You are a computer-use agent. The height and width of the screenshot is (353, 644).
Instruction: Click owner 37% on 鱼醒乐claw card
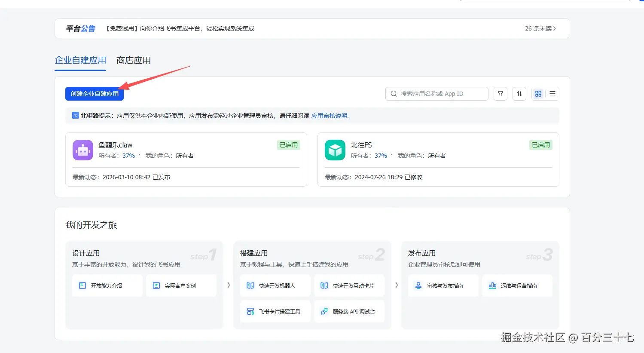(128, 156)
